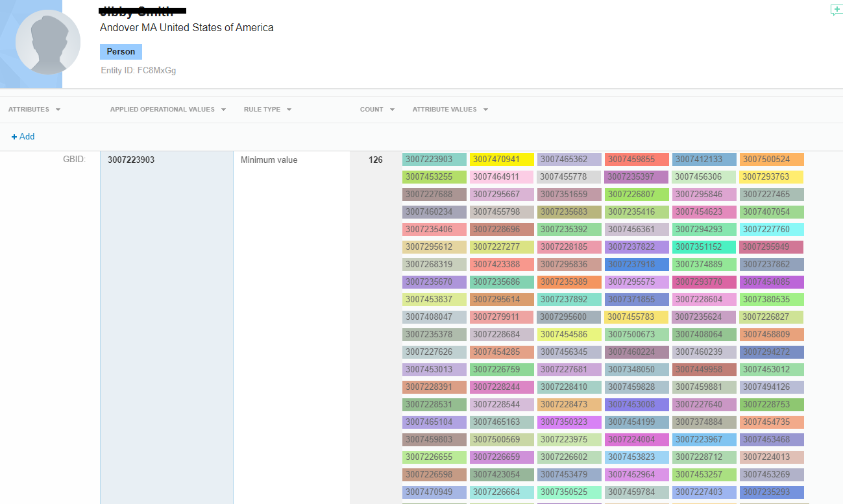
Task: Open the person profile avatar image
Action: click(48, 42)
